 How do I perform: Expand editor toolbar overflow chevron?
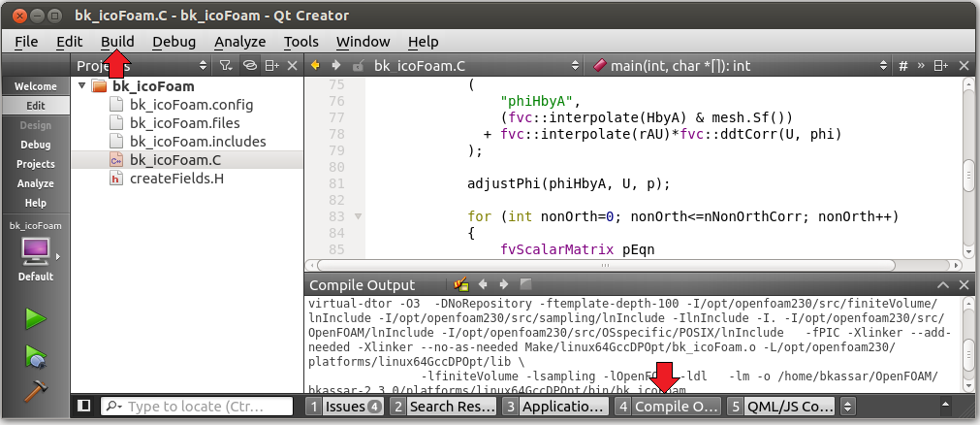(x=921, y=66)
